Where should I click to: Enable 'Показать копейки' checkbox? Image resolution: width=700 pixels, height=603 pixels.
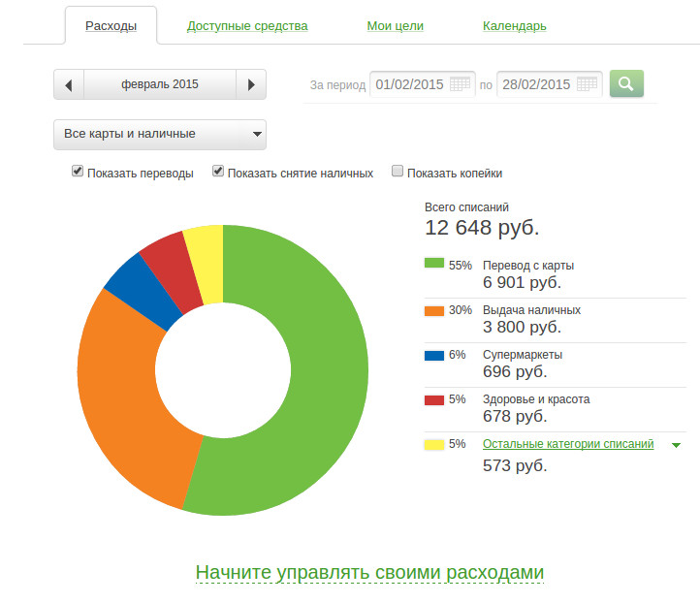397,172
